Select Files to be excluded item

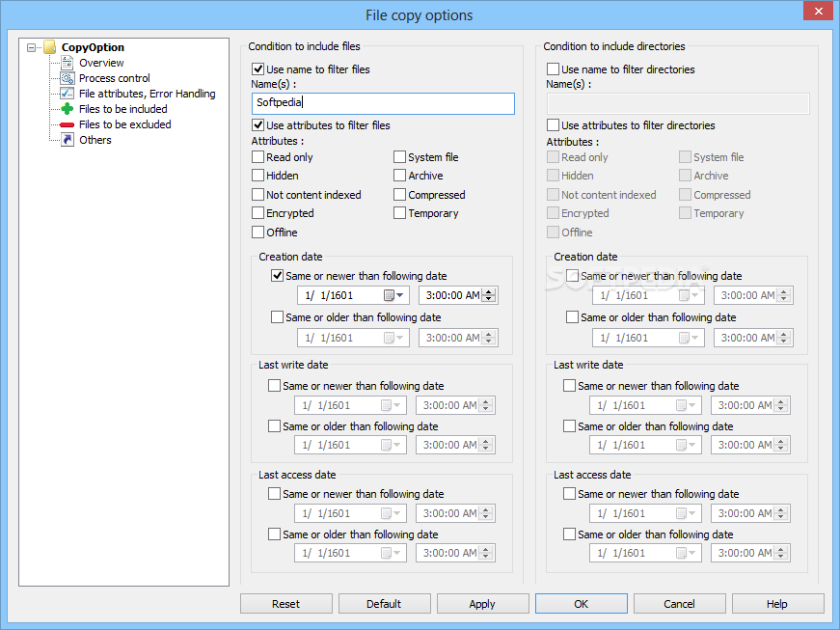124,124
